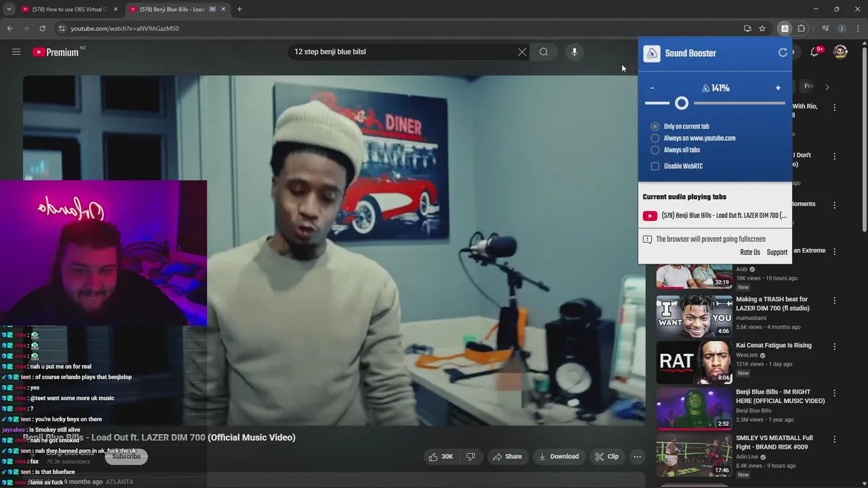Viewport: 868px width, 488px height.
Task: Adjust the Sound Booster volume slider handle
Action: 682,103
